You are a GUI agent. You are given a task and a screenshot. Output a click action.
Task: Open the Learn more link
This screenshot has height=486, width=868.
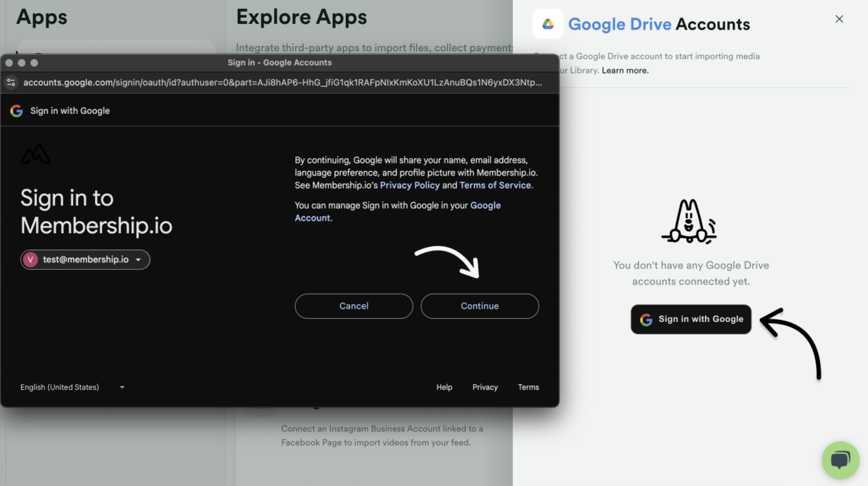pyautogui.click(x=625, y=70)
